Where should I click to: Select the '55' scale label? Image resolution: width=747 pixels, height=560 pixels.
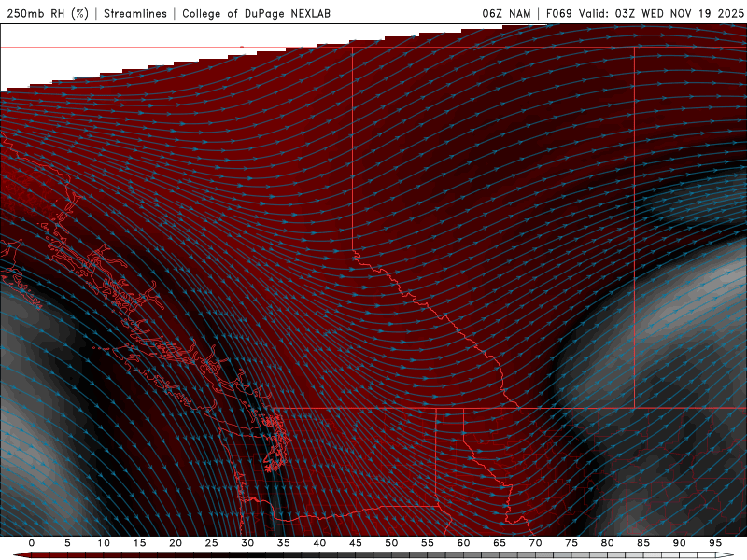point(428,543)
